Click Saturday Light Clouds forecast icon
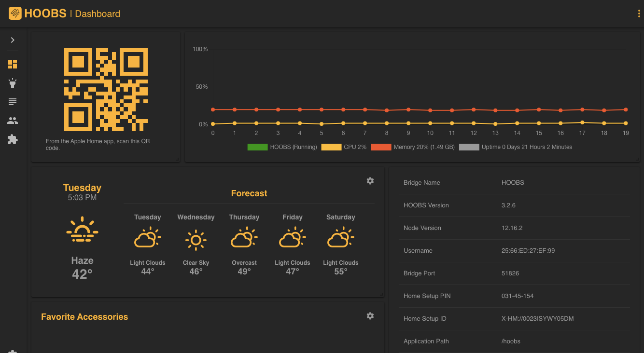 click(341, 238)
